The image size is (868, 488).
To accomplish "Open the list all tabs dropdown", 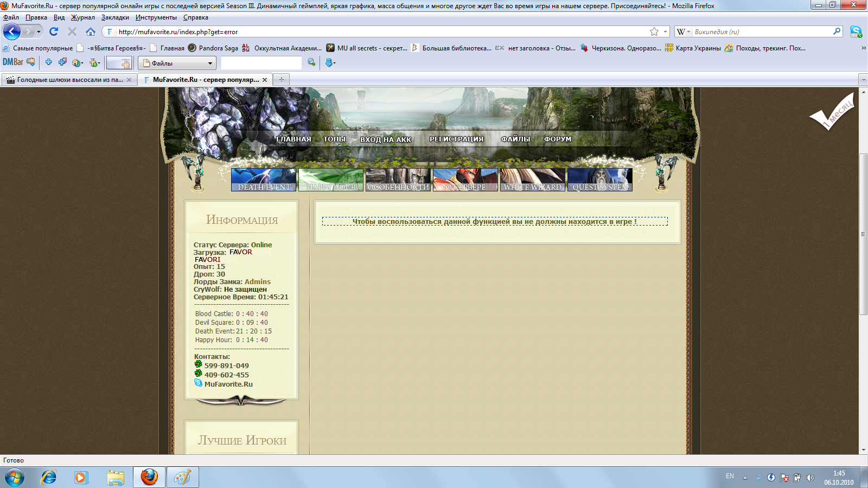I will click(864, 80).
